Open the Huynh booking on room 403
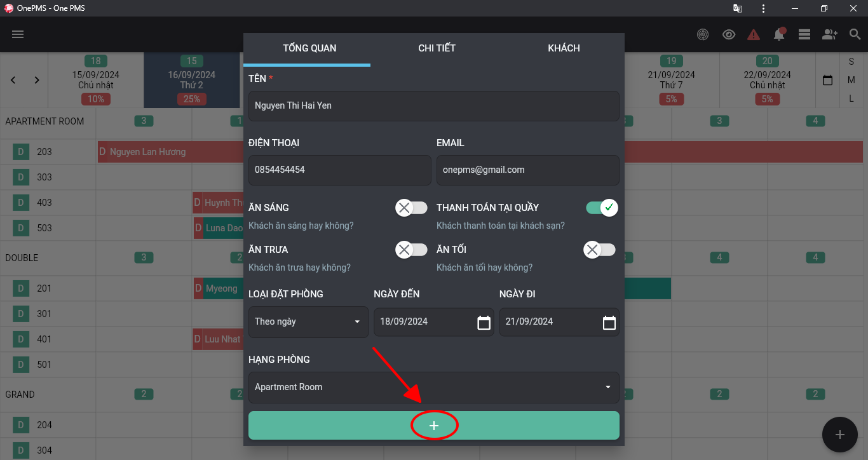Viewport: 868px width, 460px height. [219, 203]
